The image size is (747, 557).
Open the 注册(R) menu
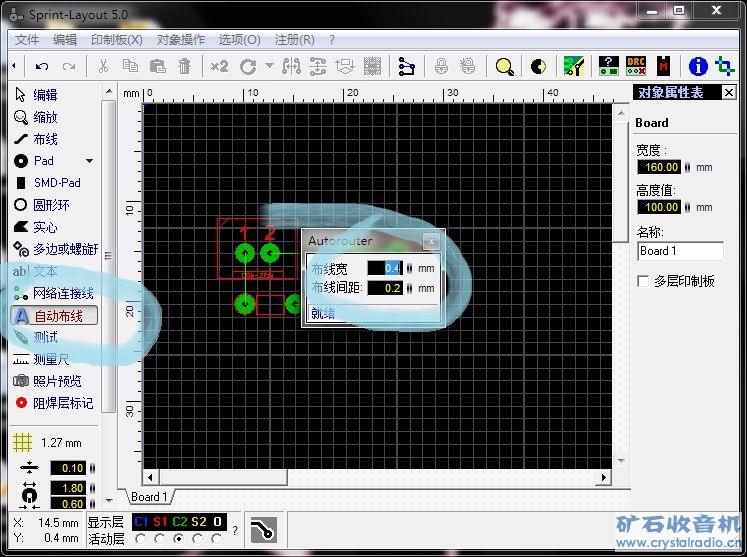(294, 40)
